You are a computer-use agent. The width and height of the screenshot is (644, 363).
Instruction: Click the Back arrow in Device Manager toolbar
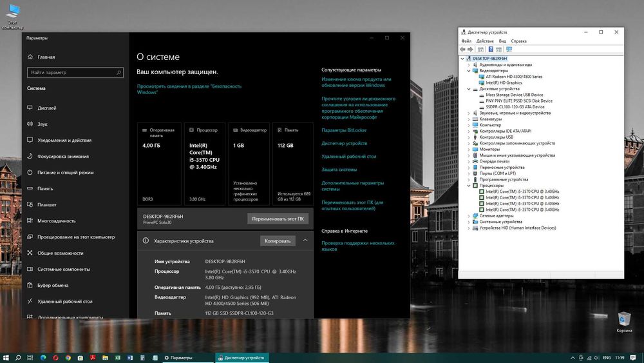463,50
